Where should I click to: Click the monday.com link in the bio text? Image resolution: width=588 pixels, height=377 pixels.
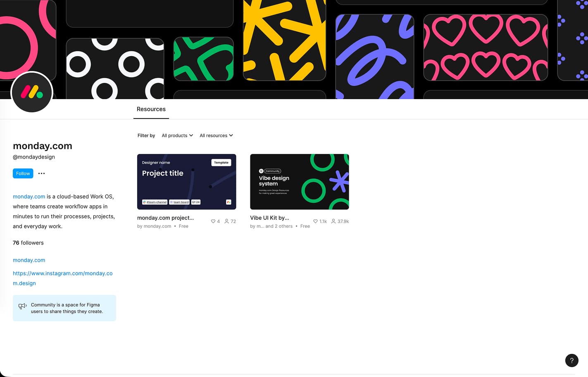29,197
